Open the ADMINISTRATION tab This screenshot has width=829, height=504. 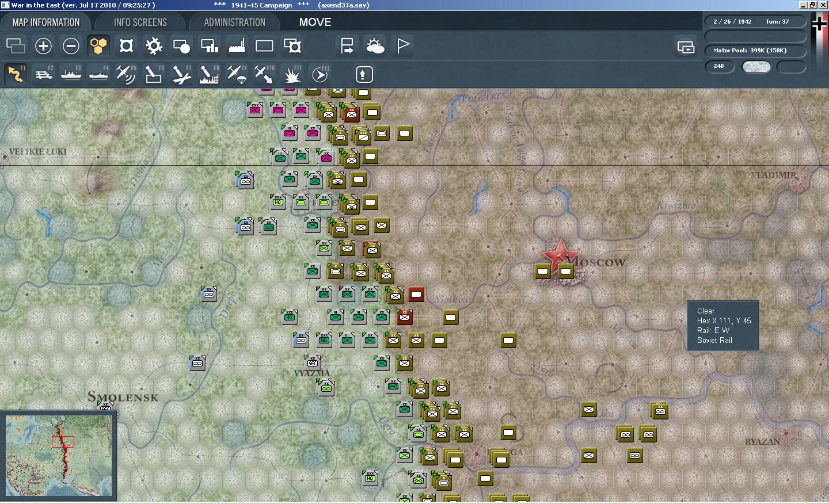234,22
